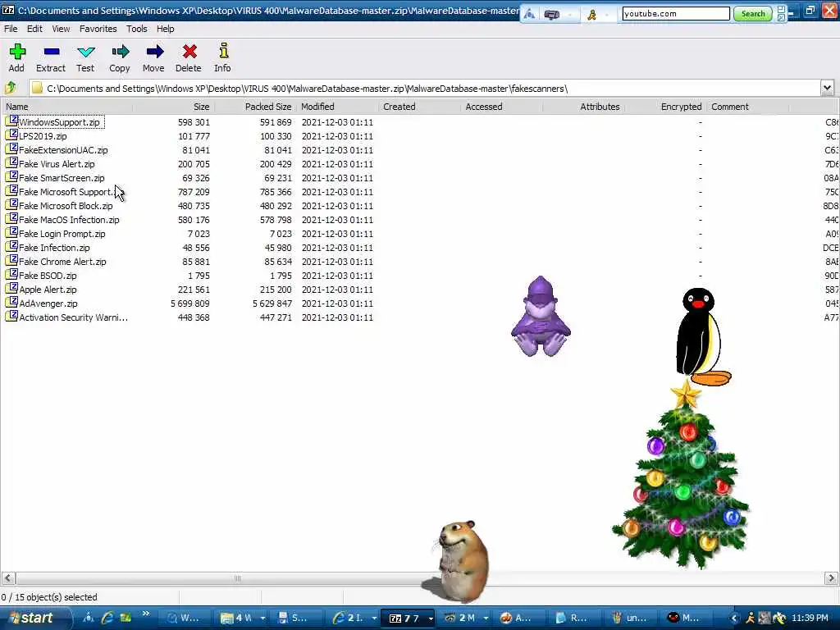The height and width of the screenshot is (630, 840).
Task: Select Fake Microsoft Block.zip file
Action: 66,206
